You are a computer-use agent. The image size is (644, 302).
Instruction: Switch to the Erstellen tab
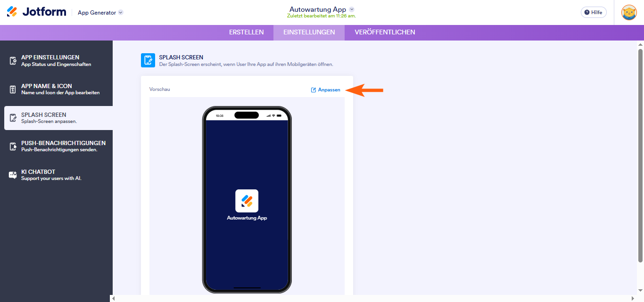pos(247,33)
